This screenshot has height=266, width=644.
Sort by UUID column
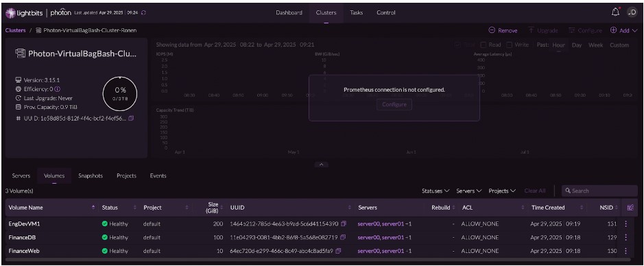[x=350, y=208]
